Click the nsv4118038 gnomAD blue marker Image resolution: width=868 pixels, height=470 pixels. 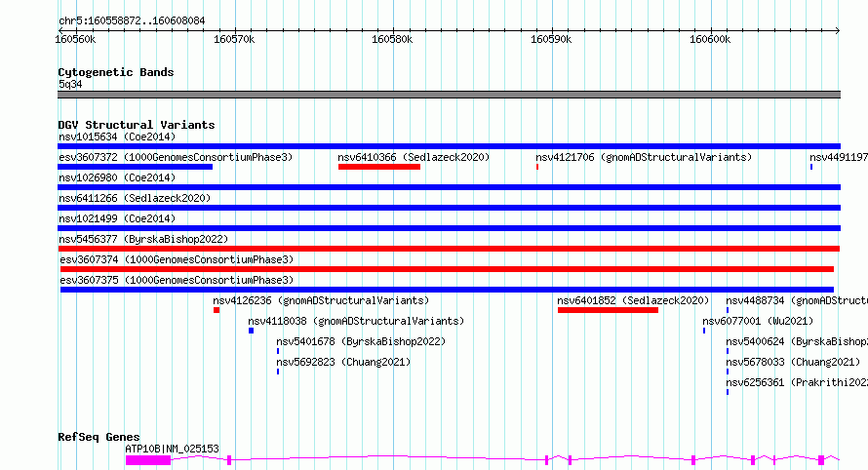click(251, 332)
